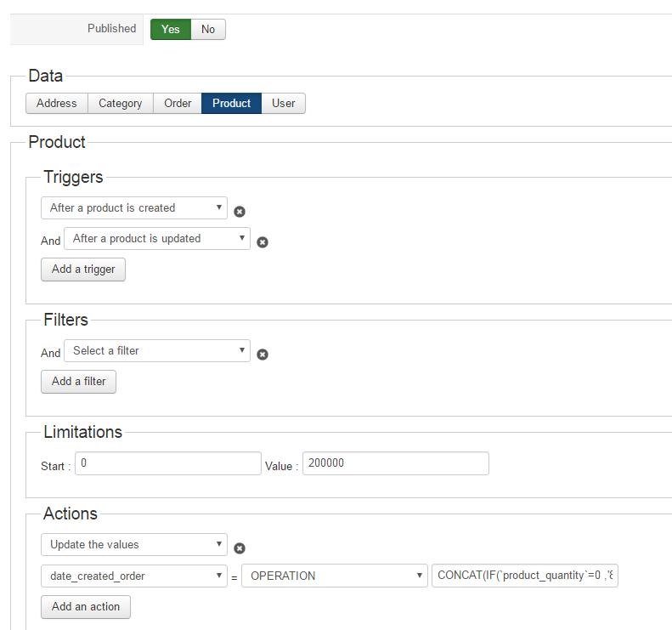Viewport: 672px width, 630px height.
Task: Expand the 'After a product is updated' dropdown
Action: pos(157,239)
